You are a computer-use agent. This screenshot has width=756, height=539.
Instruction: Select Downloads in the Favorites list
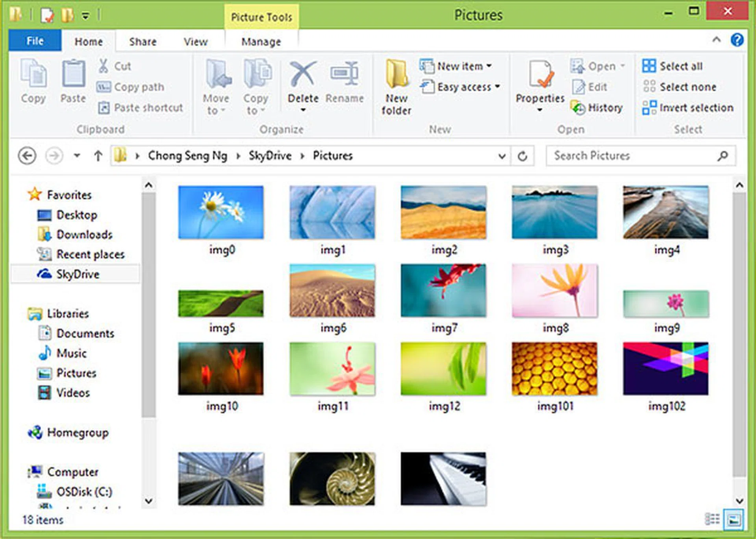[84, 234]
